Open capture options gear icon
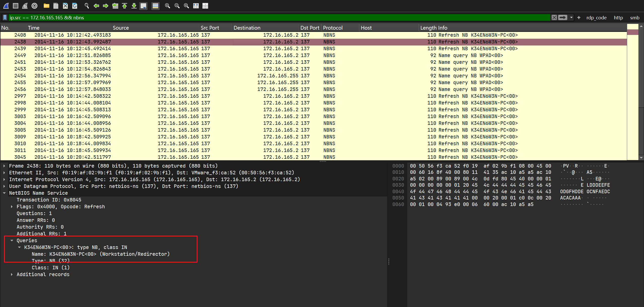The image size is (644, 307). click(34, 6)
